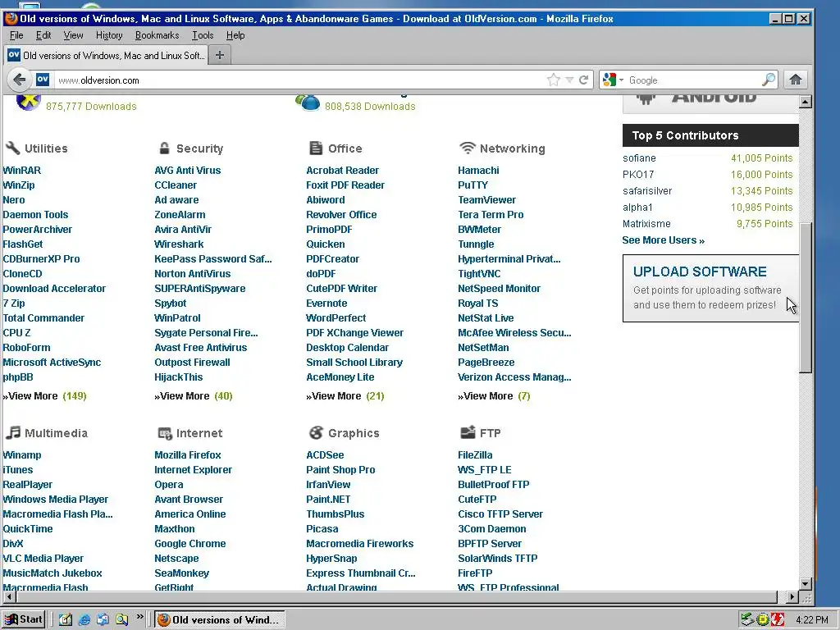Go back using the Firefox back arrow
This screenshot has height=630, width=840.
(x=19, y=80)
